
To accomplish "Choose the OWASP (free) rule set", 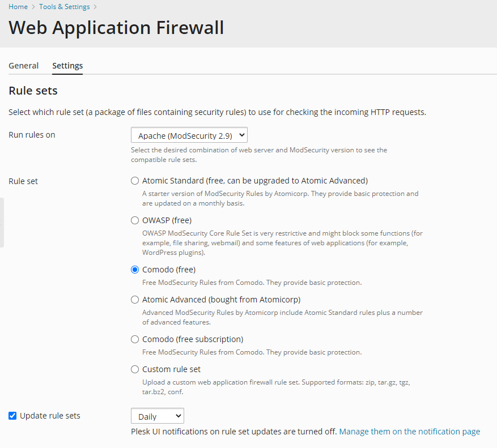I will pos(135,220).
